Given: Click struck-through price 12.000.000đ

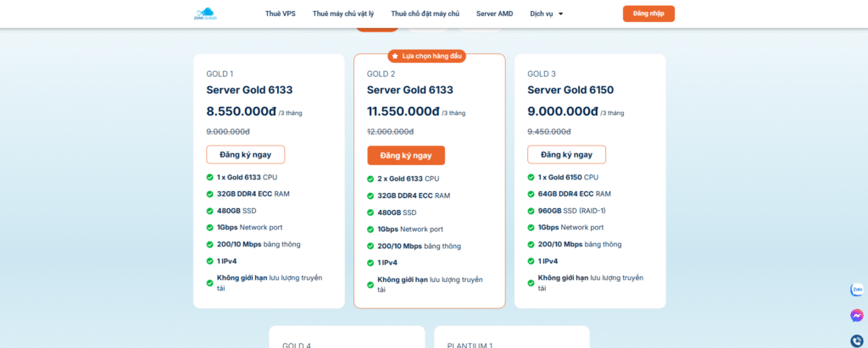Looking at the screenshot, I should tap(390, 131).
